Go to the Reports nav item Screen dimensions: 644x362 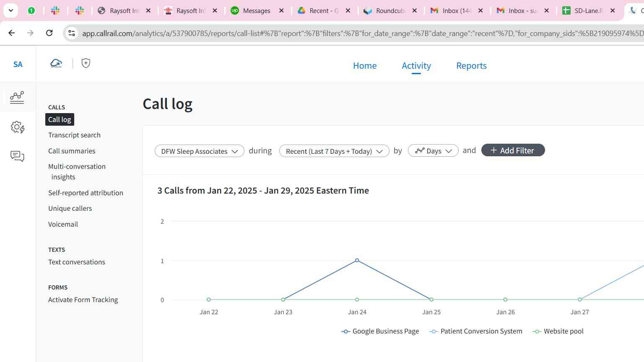471,66
